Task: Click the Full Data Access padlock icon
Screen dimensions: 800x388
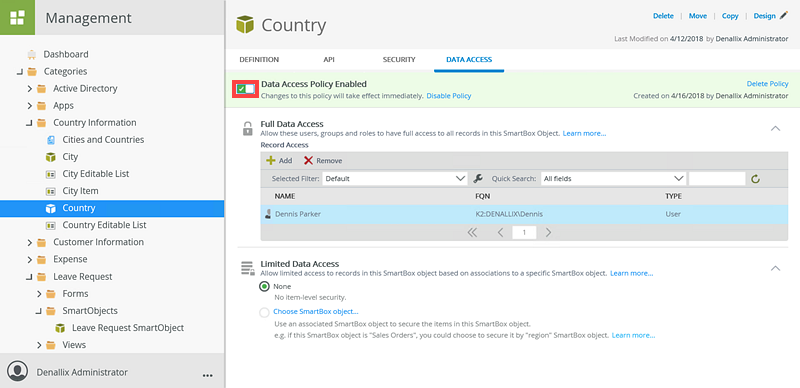Action: pyautogui.click(x=247, y=129)
